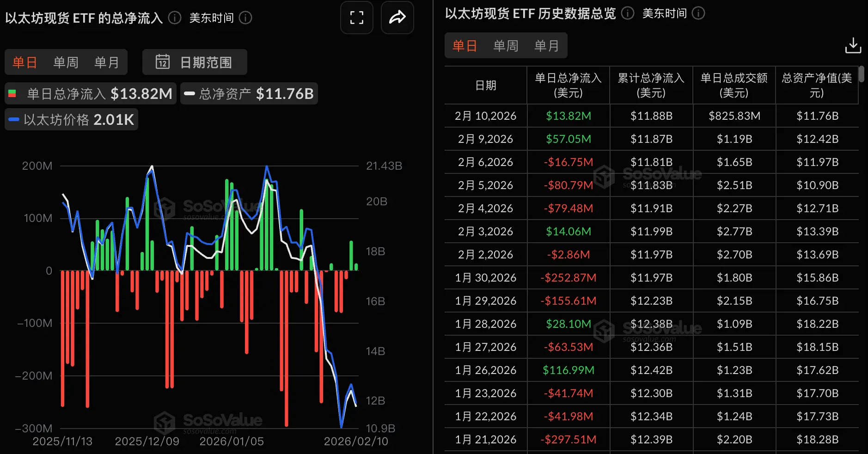Select 单周 tab in history table
Image resolution: width=868 pixels, height=454 pixels.
coord(506,46)
